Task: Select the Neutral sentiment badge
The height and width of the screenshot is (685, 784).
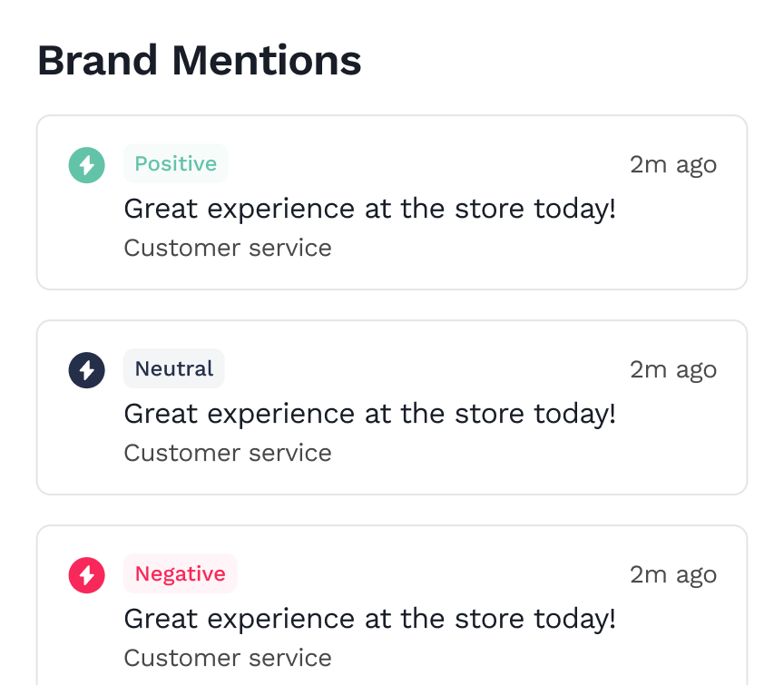Action: click(x=173, y=369)
